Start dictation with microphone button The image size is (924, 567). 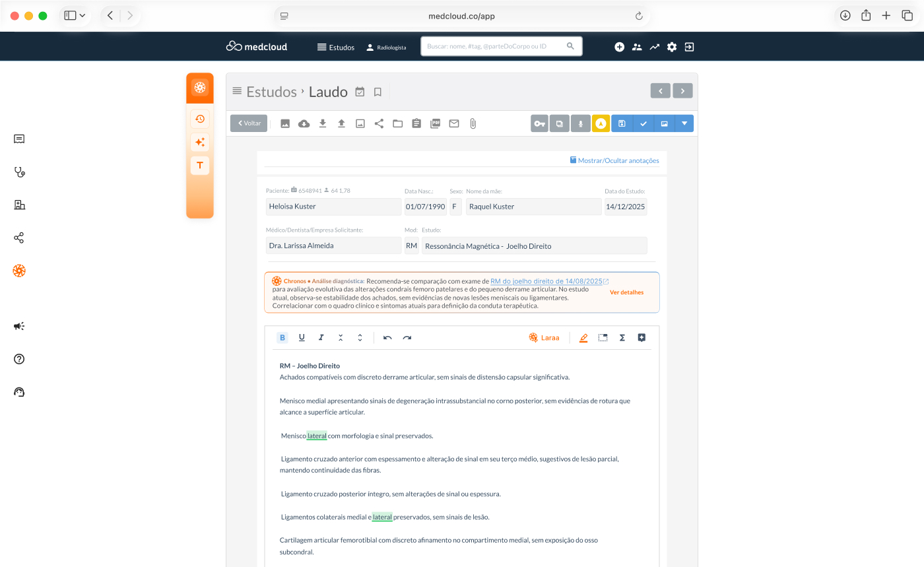click(x=580, y=123)
